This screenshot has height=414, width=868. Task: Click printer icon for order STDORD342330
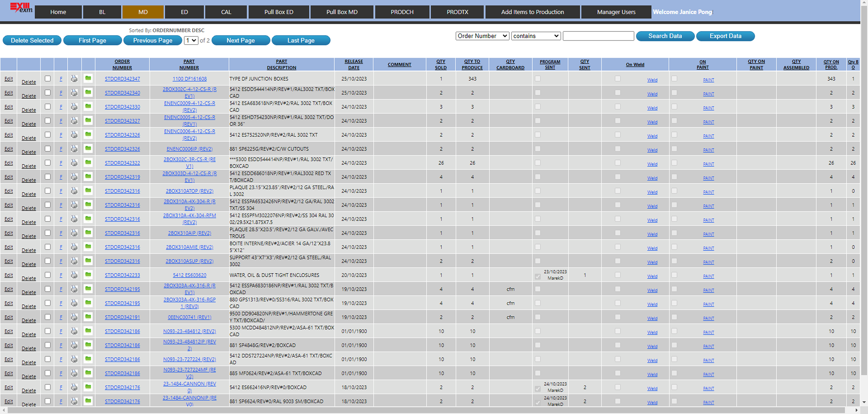coord(74,107)
